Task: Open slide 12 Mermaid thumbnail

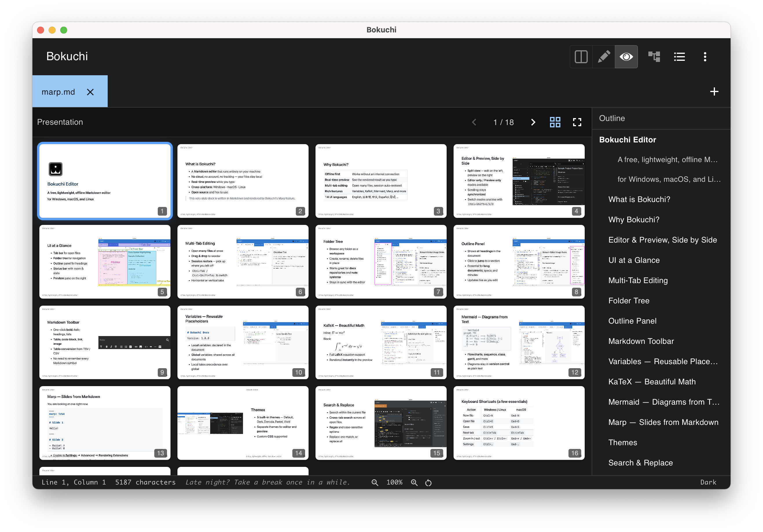Action: [519, 343]
